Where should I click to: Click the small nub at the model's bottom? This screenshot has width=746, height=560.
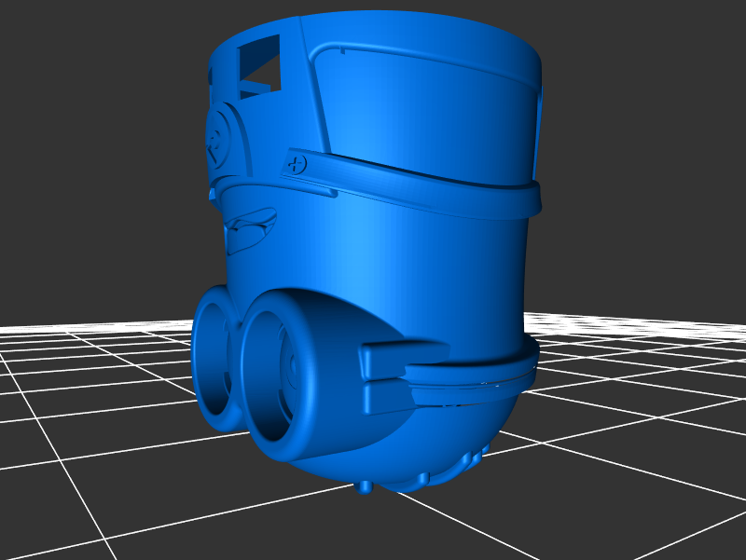click(x=365, y=486)
